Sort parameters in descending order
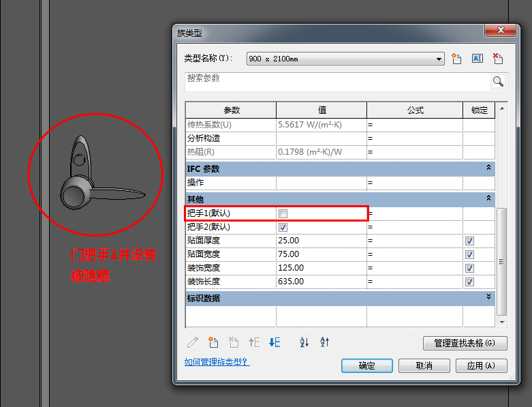532x407 pixels. pos(325,342)
